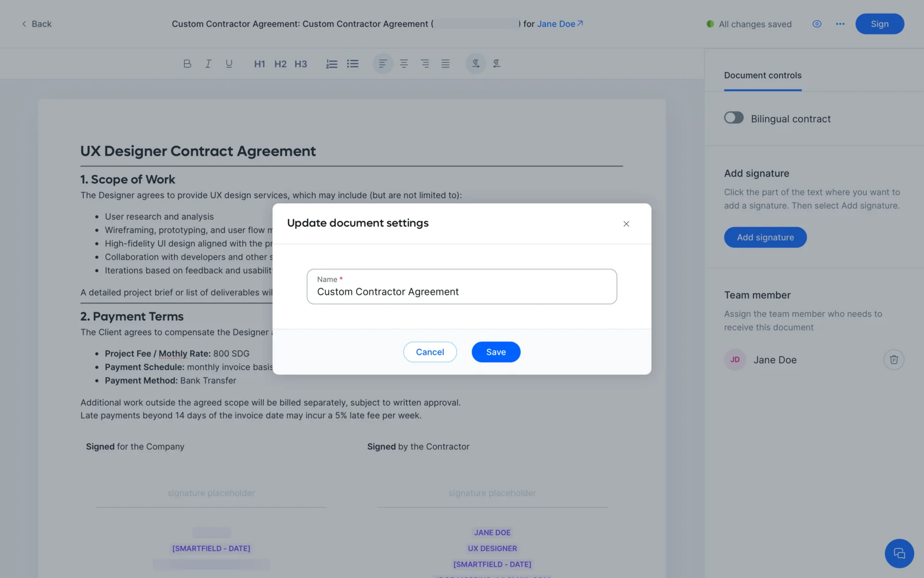The width and height of the screenshot is (924, 578).
Task: Insert a bulleted list
Action: coord(353,64)
